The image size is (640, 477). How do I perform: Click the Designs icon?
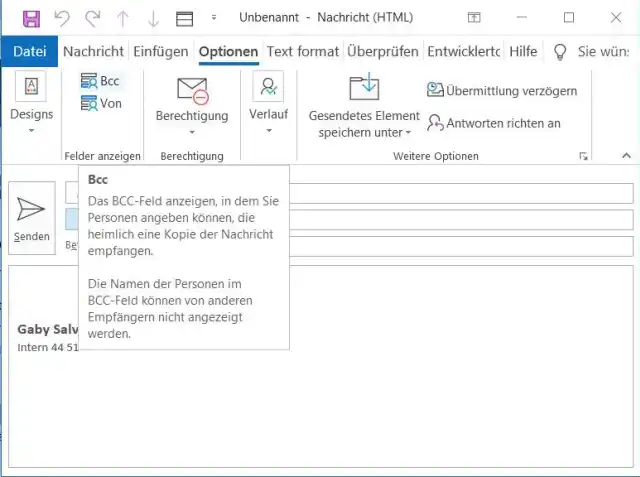(31, 86)
